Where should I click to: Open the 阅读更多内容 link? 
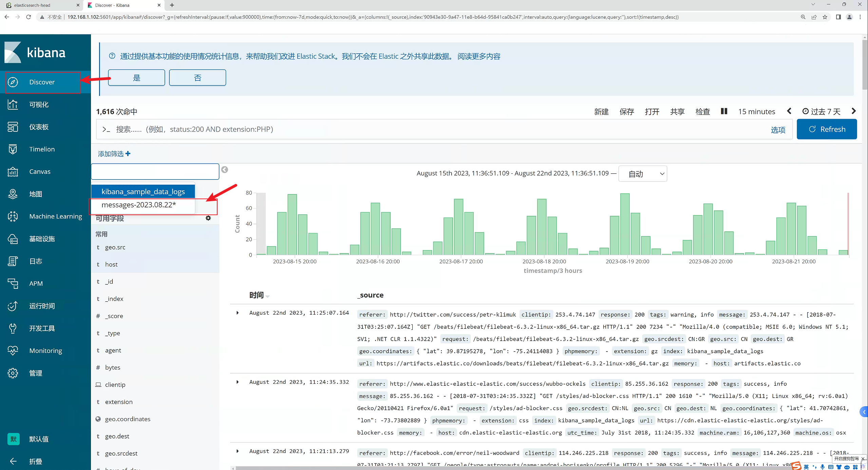(479, 56)
